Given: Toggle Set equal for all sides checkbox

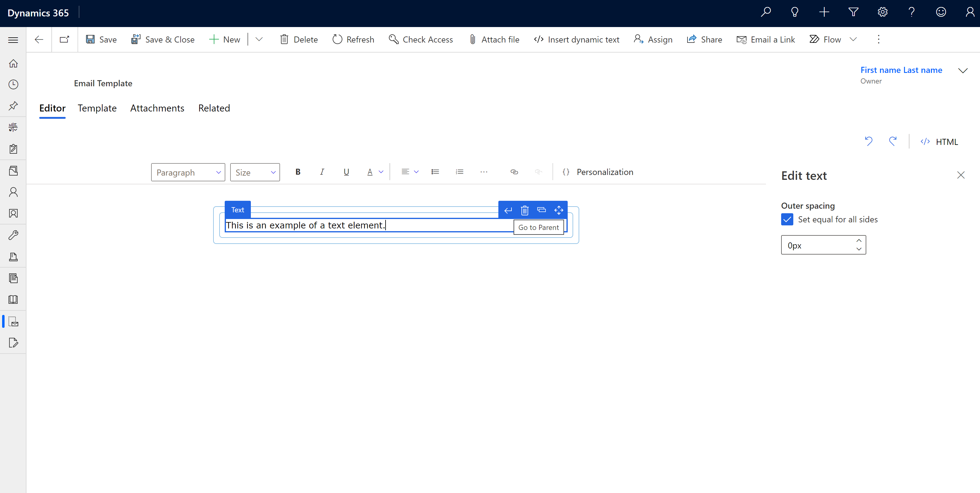Looking at the screenshot, I should pos(788,219).
